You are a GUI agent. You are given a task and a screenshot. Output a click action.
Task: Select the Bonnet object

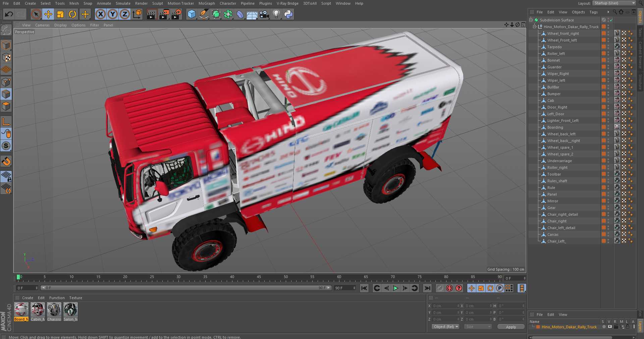(553, 60)
